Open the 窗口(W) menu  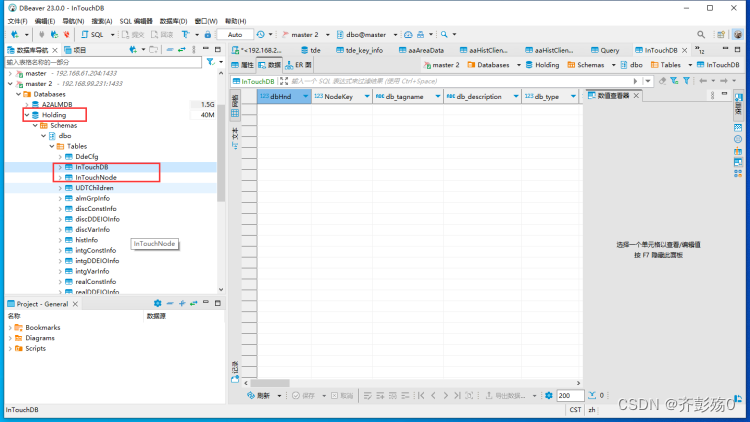pyautogui.click(x=206, y=21)
